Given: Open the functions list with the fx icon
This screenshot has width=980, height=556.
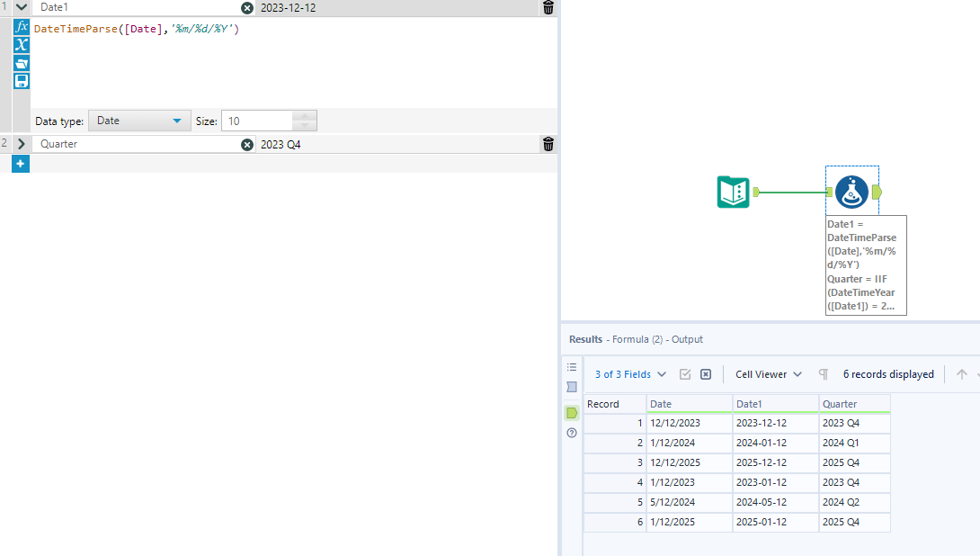Looking at the screenshot, I should point(21,25).
